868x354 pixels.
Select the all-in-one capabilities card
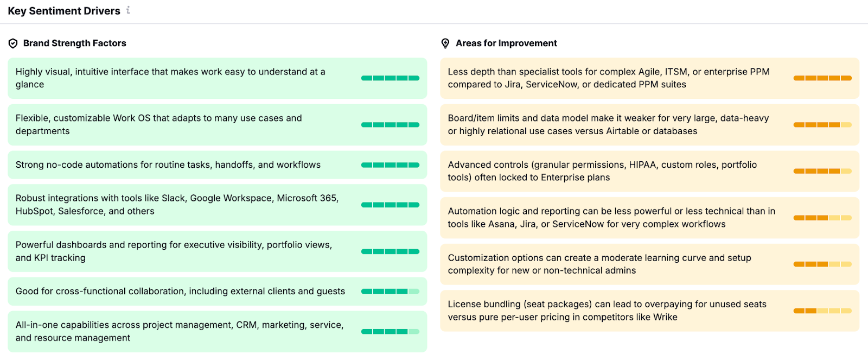coord(217,331)
